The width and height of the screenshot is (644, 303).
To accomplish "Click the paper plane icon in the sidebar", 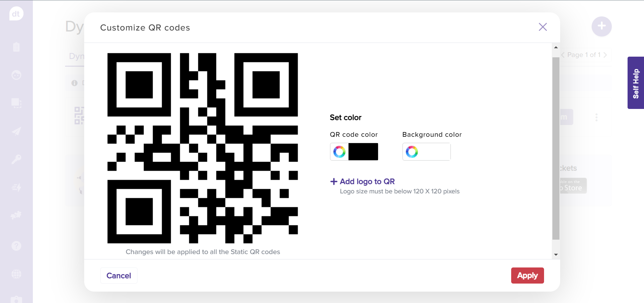I will (x=16, y=131).
